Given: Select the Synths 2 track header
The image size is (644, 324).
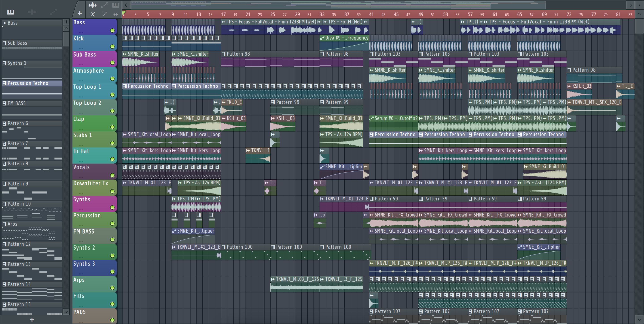Looking at the screenshot, I should pyautogui.click(x=95, y=252).
